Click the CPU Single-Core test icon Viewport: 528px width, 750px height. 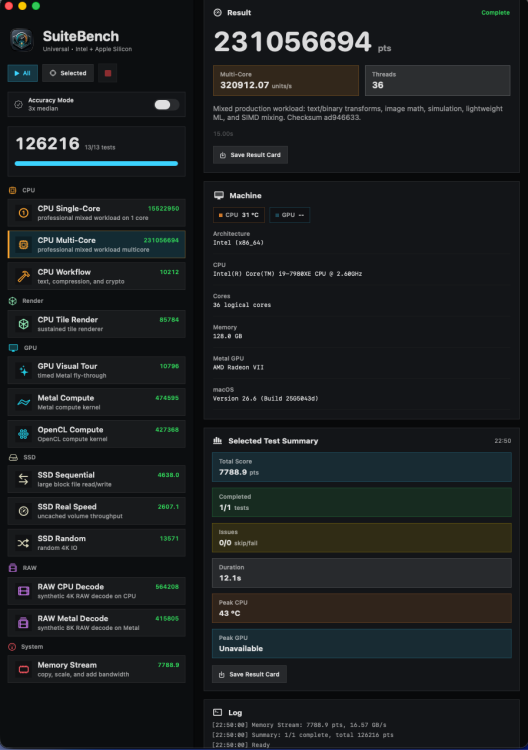pos(23,213)
